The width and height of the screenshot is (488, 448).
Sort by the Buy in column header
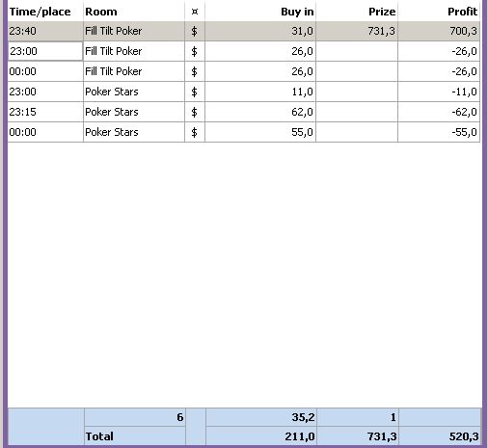click(x=260, y=12)
